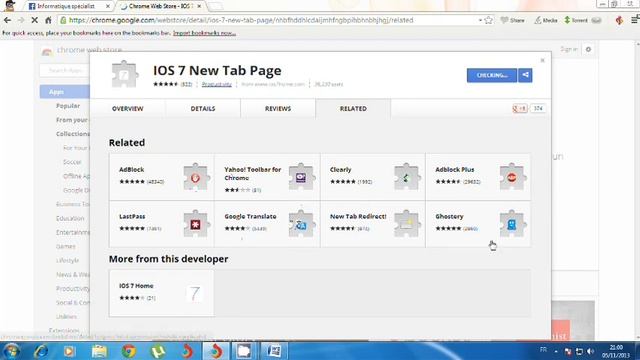Screen dimensions: 640x360
Task: Close the extension detail dialog
Action: coord(542,60)
